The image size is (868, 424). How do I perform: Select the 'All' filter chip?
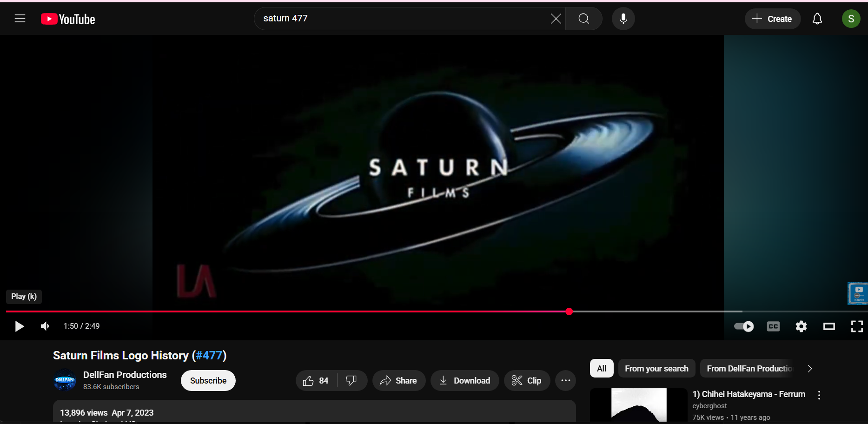point(601,369)
